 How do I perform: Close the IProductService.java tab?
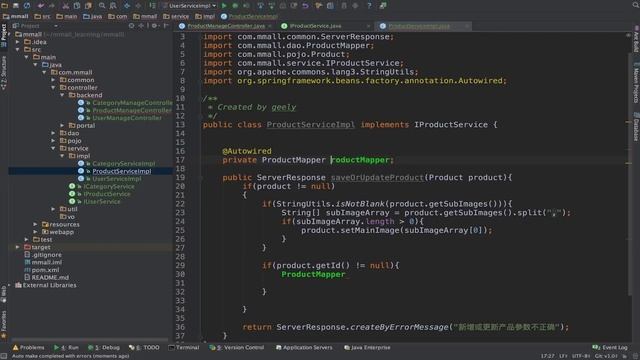[369, 26]
